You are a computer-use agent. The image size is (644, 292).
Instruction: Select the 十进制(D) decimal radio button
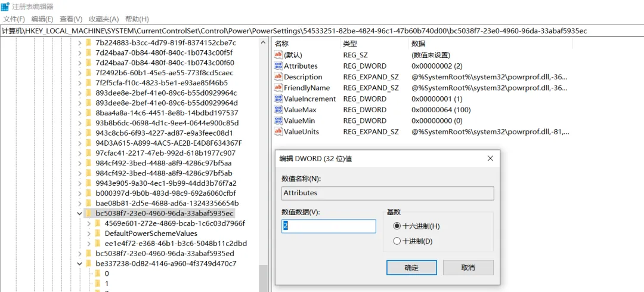click(397, 241)
